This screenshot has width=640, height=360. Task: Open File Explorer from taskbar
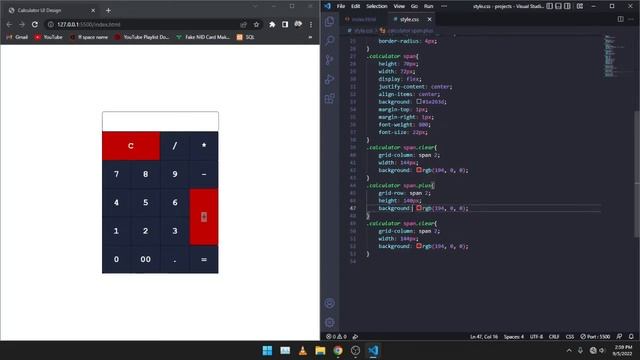tap(320, 351)
